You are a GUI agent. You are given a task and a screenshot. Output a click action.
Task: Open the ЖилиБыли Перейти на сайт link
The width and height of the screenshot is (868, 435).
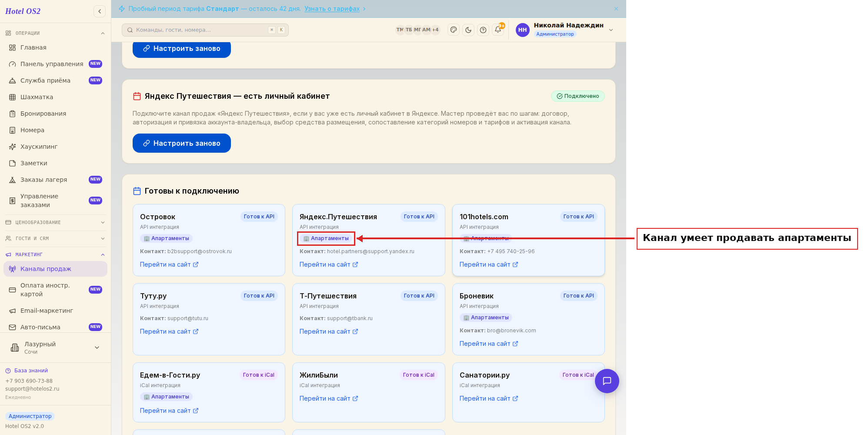pyautogui.click(x=329, y=398)
